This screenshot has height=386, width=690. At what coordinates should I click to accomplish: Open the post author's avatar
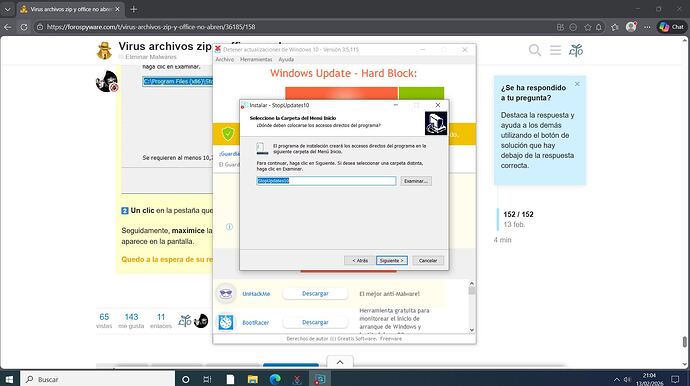pyautogui.click(x=106, y=81)
